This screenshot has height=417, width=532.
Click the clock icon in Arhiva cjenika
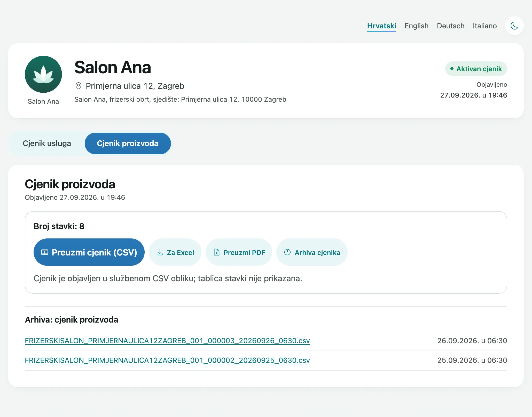[x=287, y=252]
